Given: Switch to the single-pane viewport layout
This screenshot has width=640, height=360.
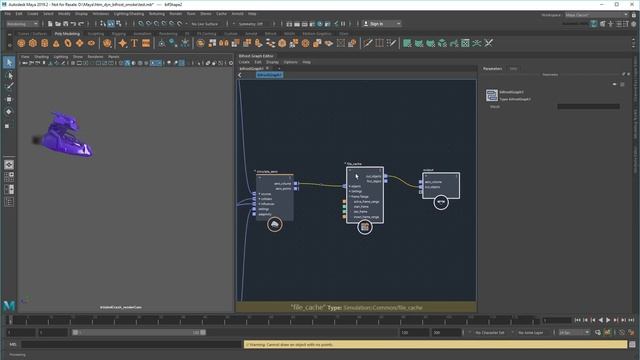Looking at the screenshot, I should tap(9, 165).
